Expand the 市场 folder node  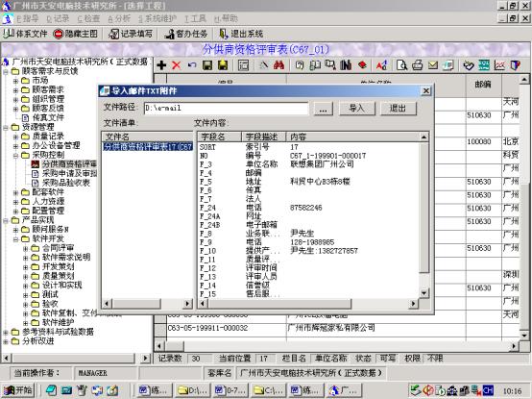tap(15, 81)
